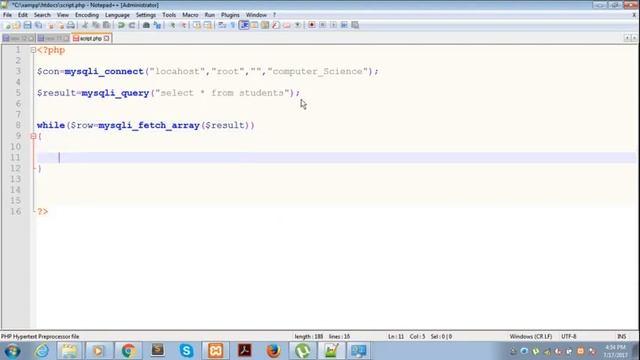This screenshot has width=640, height=360.
Task: Open the Settings menu
Action: pos(146,15)
